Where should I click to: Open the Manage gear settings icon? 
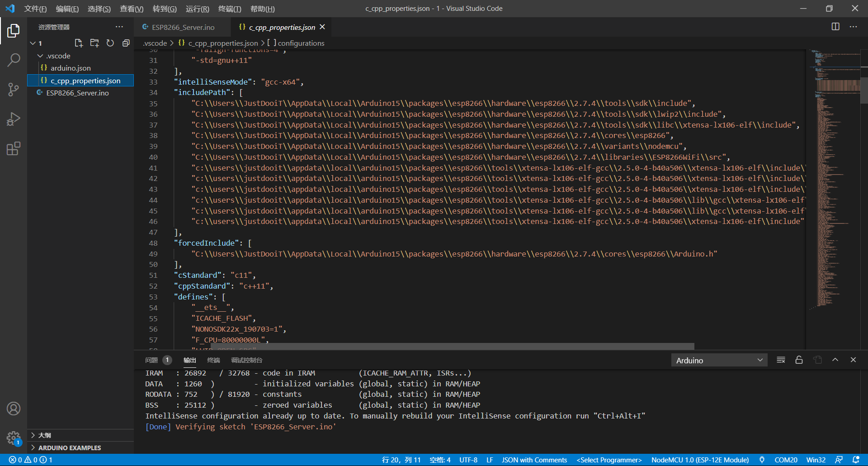point(14,438)
